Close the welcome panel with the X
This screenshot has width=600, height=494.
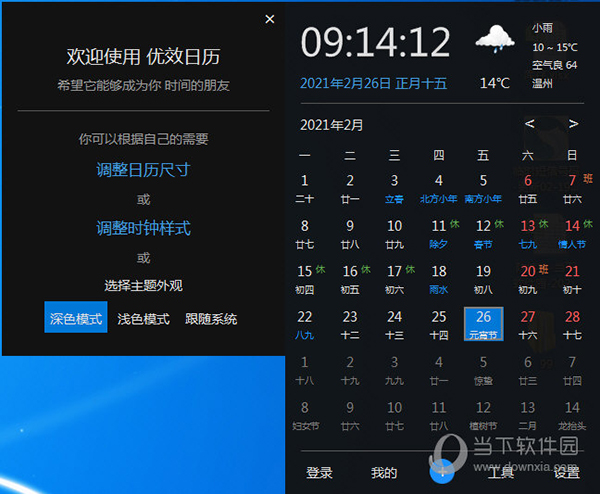(x=270, y=19)
